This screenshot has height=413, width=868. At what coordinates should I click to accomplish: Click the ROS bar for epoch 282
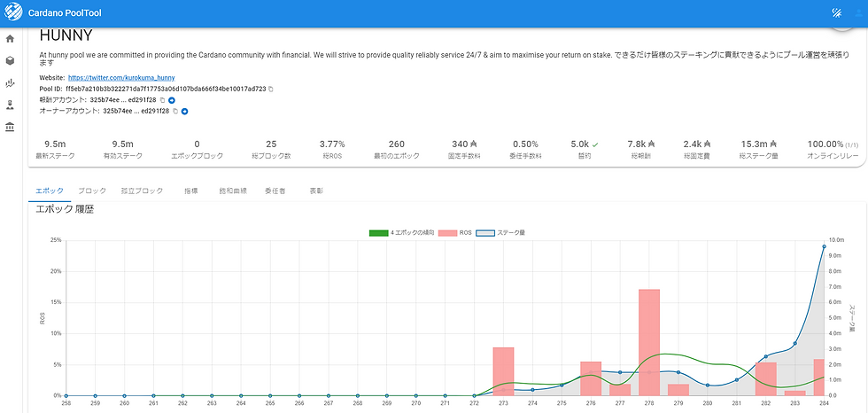click(765, 378)
